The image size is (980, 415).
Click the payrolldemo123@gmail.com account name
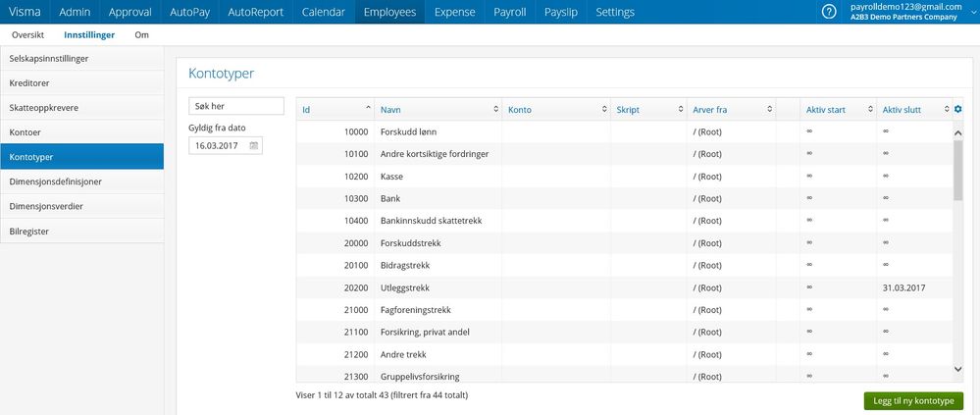[x=906, y=6]
